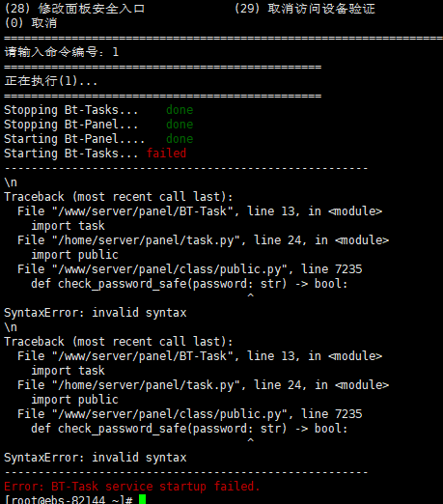Click the first 'Traceback (most recent call last)' line
Screen dimensions: 443x504
coord(119,197)
